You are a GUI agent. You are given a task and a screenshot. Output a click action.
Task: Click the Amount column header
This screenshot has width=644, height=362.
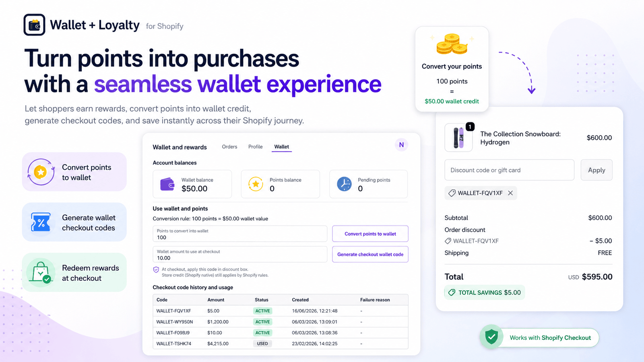216,300
